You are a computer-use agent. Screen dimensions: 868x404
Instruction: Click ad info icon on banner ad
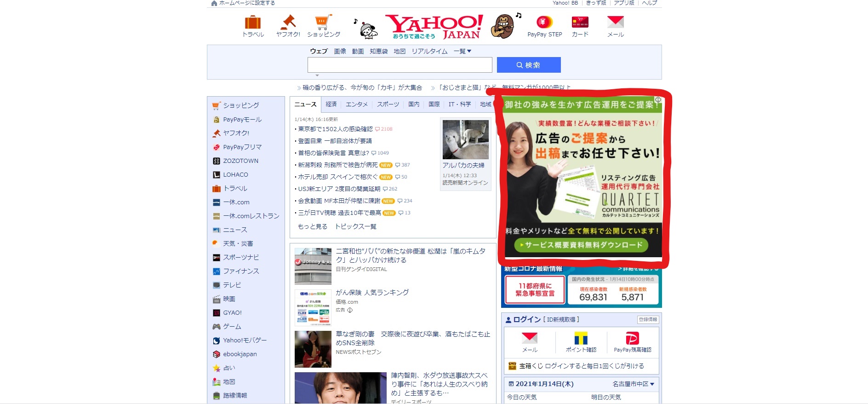[658, 100]
